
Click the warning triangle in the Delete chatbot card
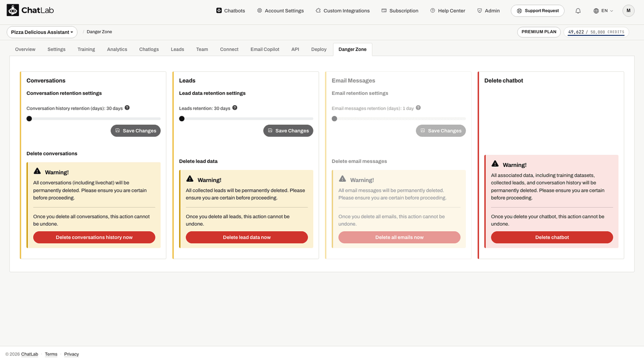point(495,164)
